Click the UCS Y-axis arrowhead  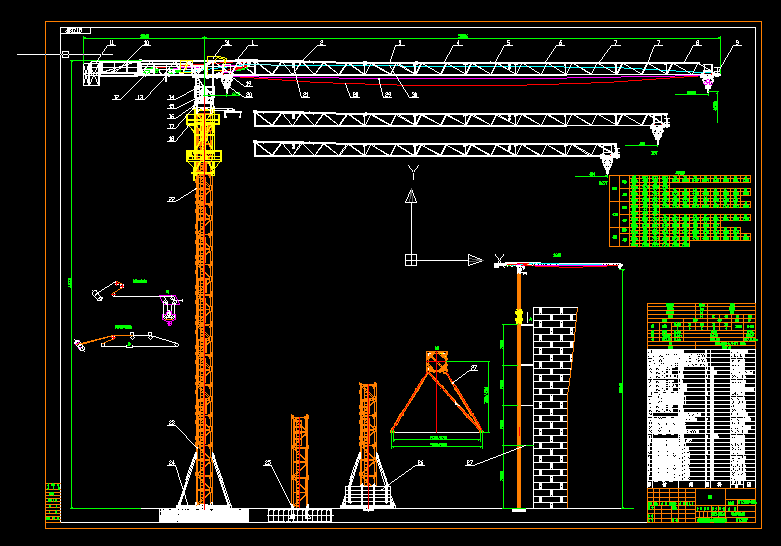point(411,196)
